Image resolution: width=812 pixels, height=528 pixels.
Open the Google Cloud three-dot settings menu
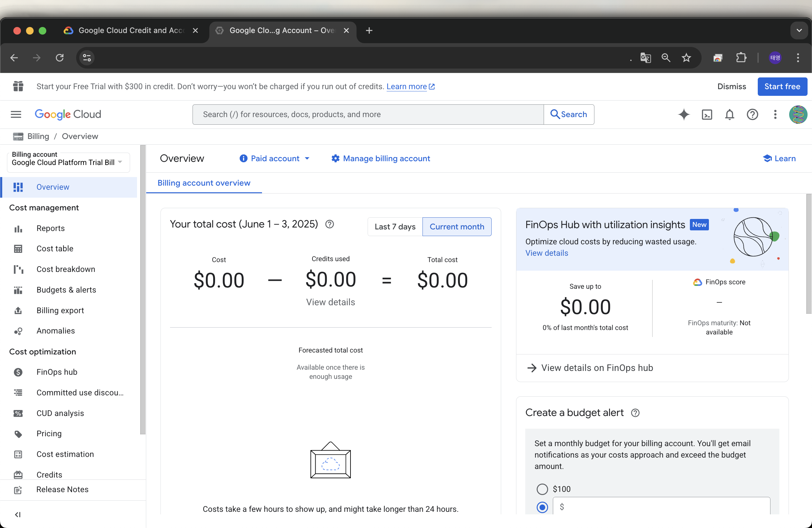click(x=775, y=114)
